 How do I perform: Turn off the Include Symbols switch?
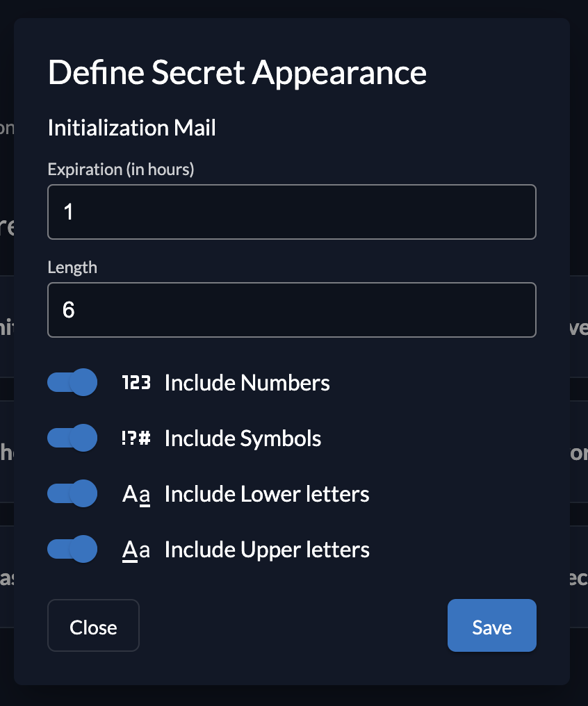(72, 438)
